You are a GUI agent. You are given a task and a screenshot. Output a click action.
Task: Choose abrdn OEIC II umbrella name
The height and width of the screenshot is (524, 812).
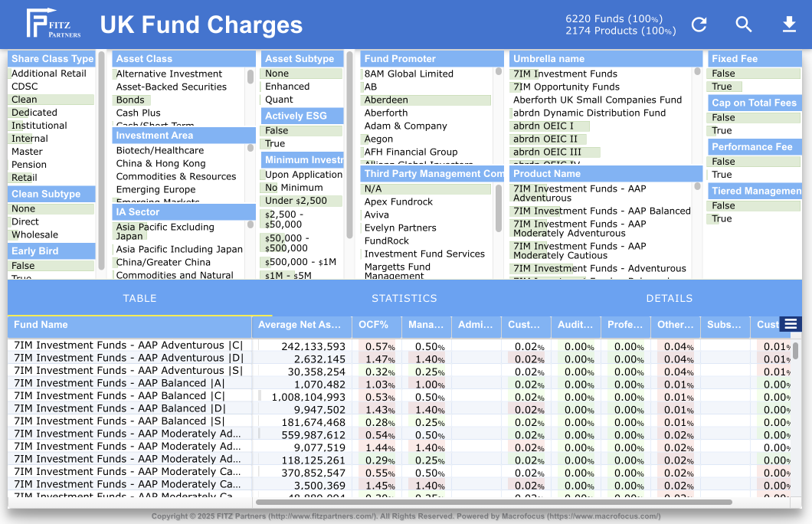(545, 139)
